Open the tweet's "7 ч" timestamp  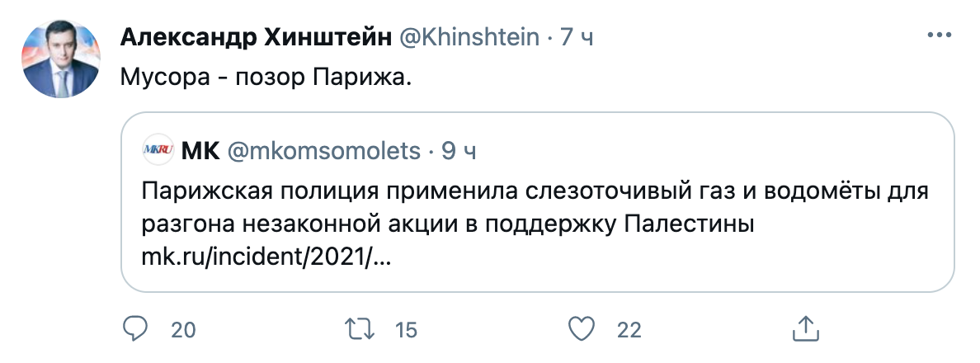(x=576, y=37)
